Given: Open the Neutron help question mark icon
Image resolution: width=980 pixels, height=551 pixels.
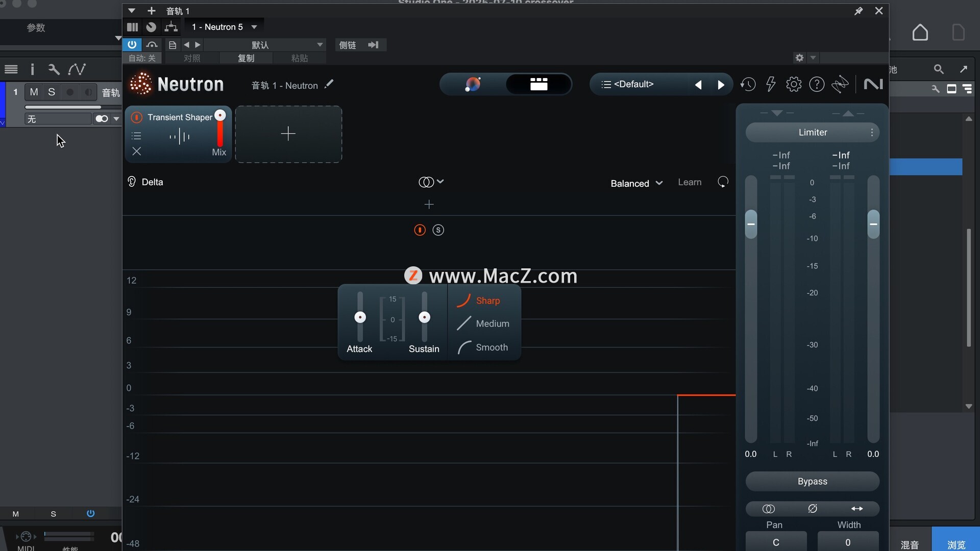Looking at the screenshot, I should pos(817,84).
